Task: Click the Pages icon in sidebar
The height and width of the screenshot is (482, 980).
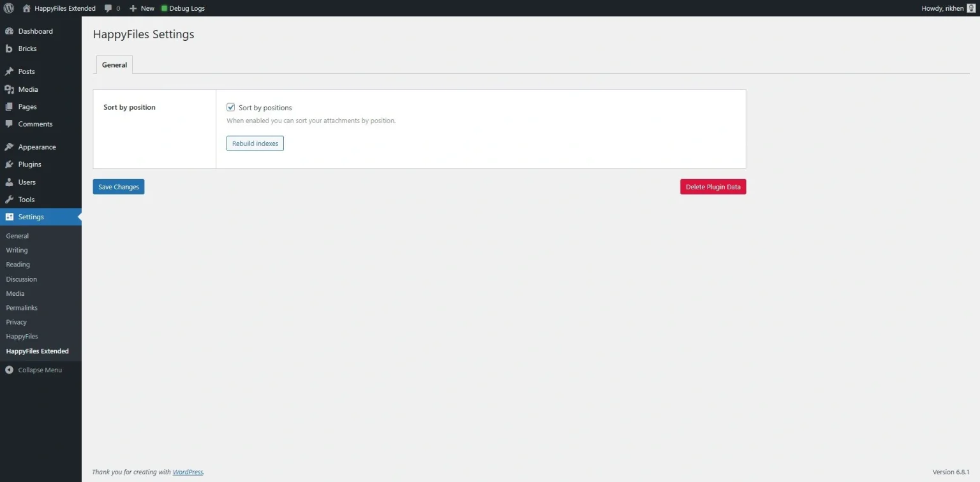Action: tap(9, 106)
